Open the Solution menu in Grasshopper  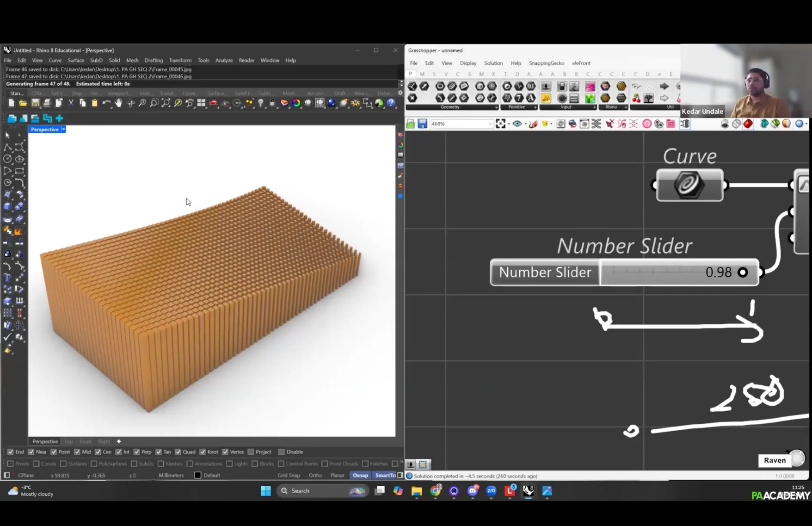click(x=493, y=63)
